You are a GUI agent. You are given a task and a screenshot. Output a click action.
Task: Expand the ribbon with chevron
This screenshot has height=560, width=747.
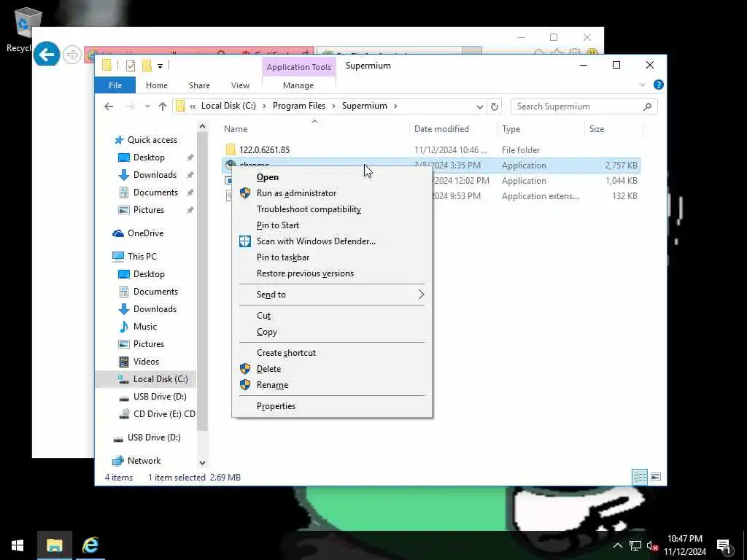pyautogui.click(x=642, y=85)
